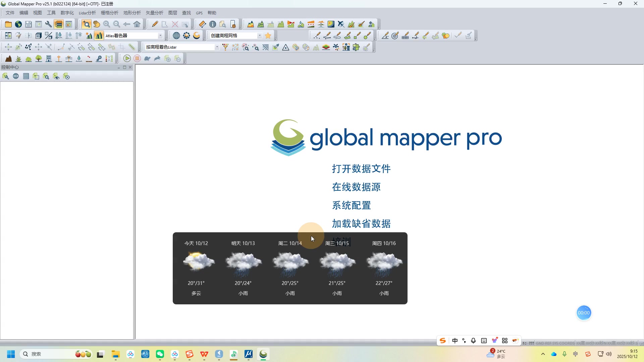Click the open file folder icon
644x362 pixels.
[8, 24]
